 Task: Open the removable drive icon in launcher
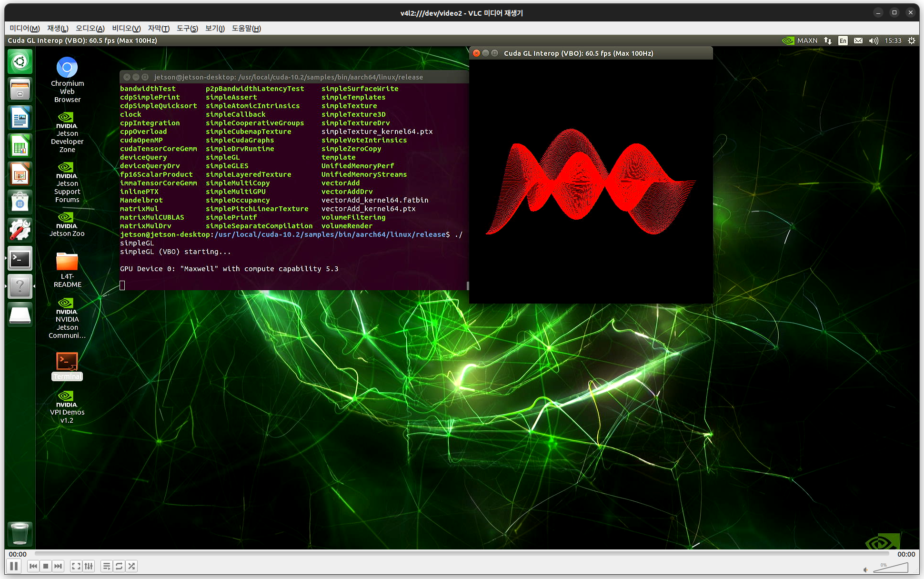[x=20, y=315]
